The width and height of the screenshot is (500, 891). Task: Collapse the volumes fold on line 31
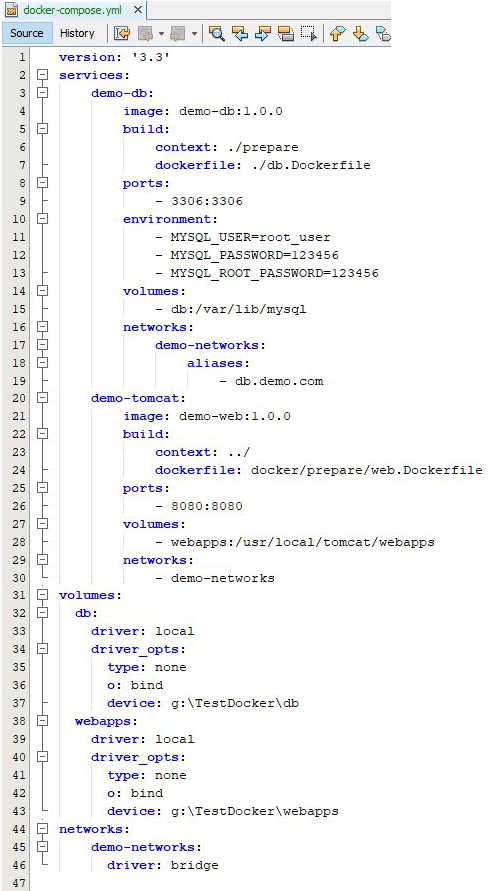coord(42,596)
